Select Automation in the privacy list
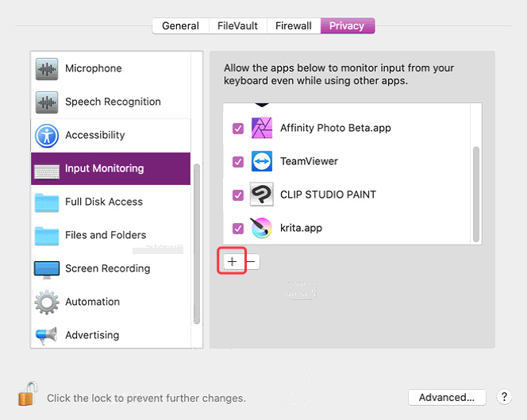The height and width of the screenshot is (420, 527). click(x=111, y=302)
